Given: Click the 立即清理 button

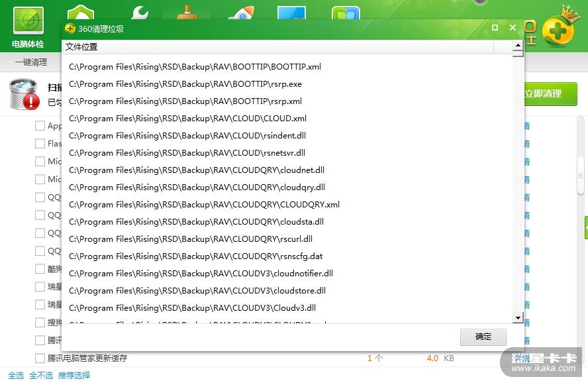Looking at the screenshot, I should tap(550, 94).
